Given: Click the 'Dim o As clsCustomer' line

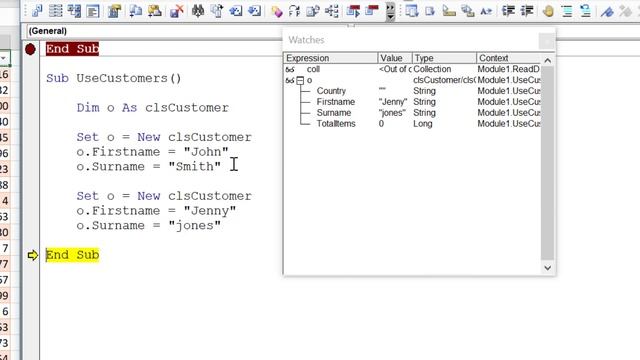Looking at the screenshot, I should pyautogui.click(x=153, y=108).
